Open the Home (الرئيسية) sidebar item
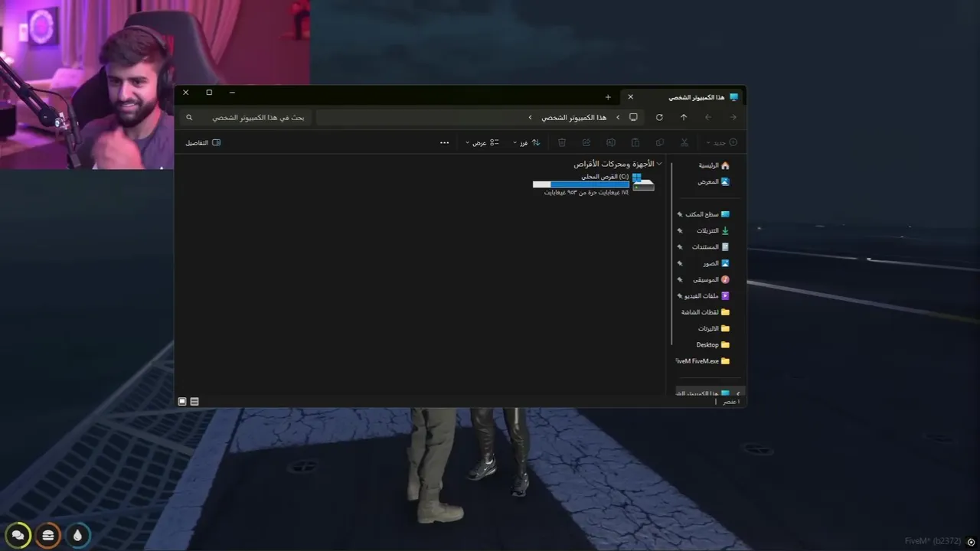980x551 pixels. (x=714, y=165)
